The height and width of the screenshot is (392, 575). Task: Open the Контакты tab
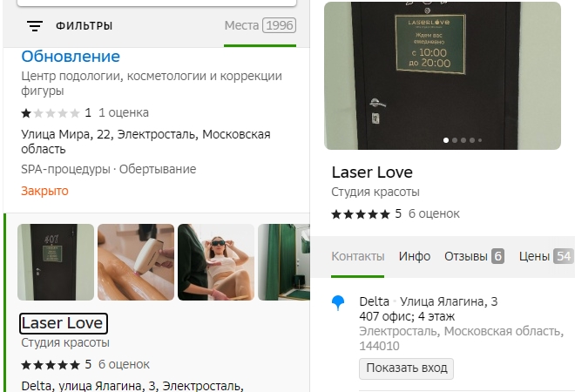357,256
